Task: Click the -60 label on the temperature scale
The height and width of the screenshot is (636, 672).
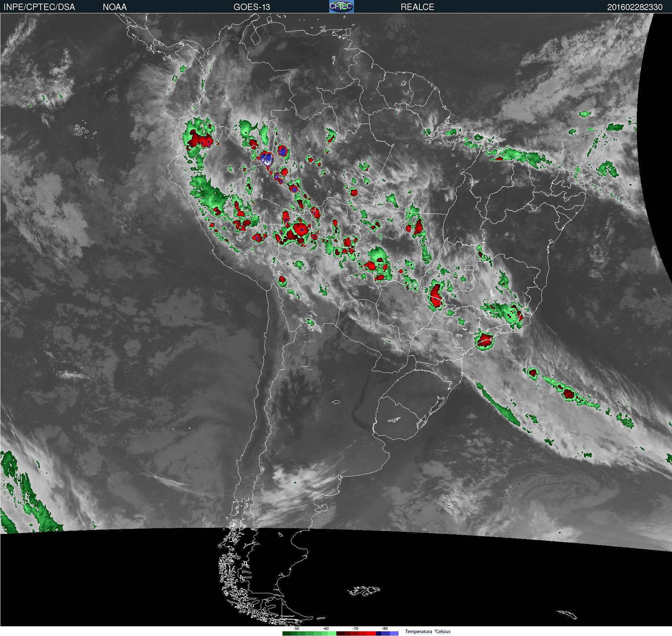Action: pyautogui.click(x=326, y=628)
